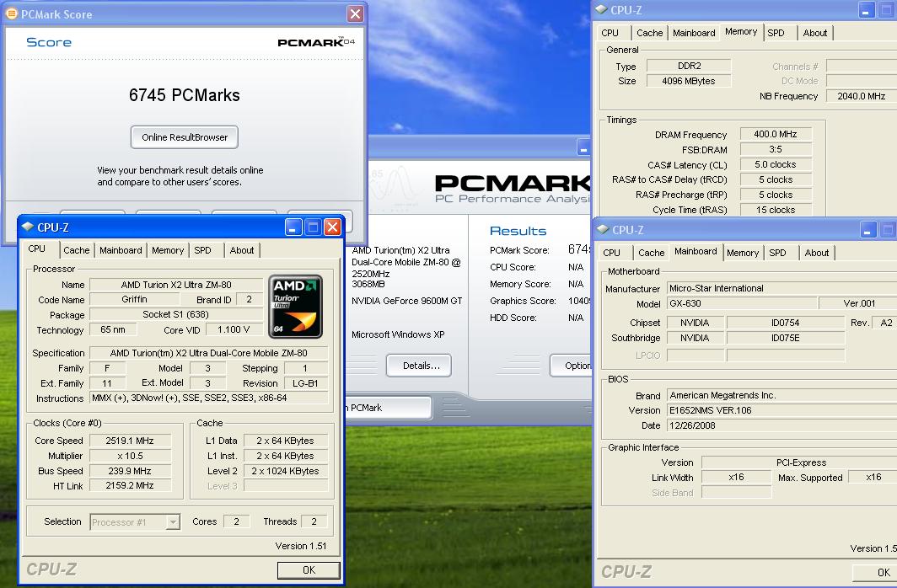Click the CPU-Z icon in the front window title bar
This screenshot has width=897, height=588.
(x=27, y=227)
